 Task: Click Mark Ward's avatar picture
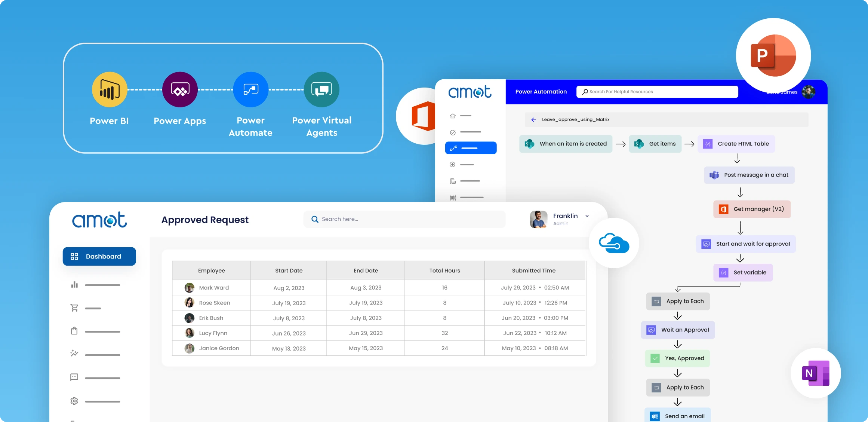(x=190, y=288)
